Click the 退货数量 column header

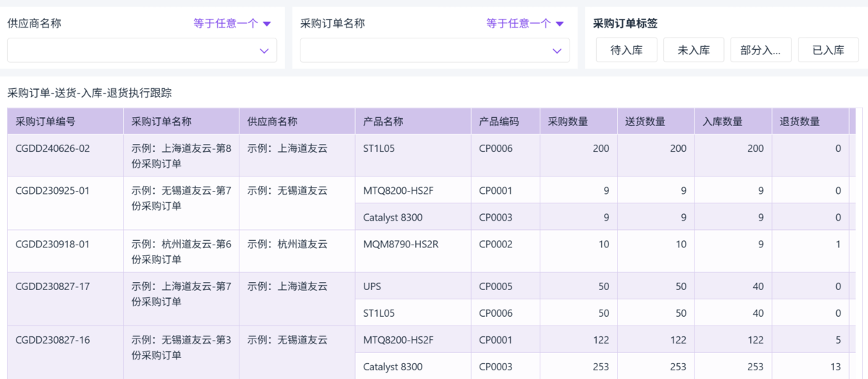(810, 122)
